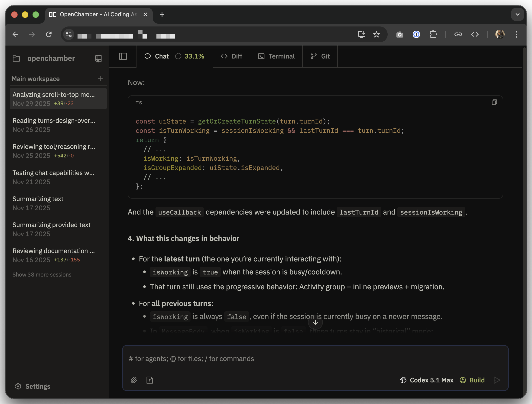This screenshot has height=404, width=532.
Task: Go forward in browser history
Action: pos(32,34)
